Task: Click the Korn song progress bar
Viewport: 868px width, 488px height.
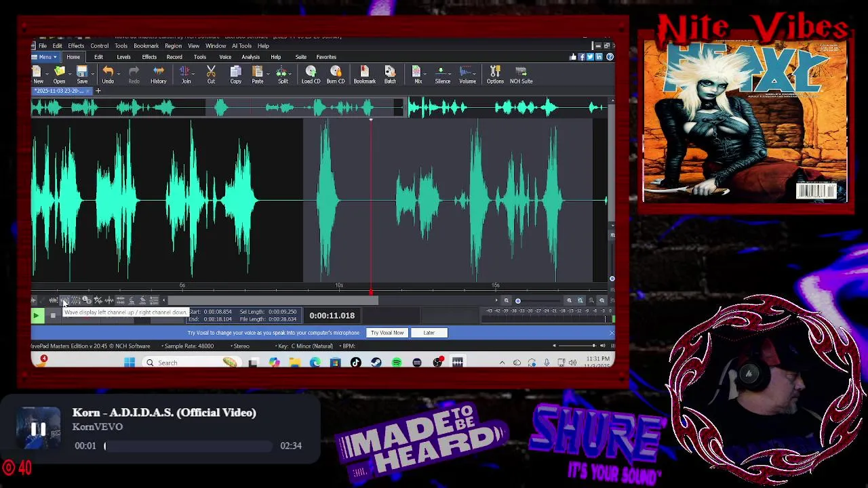Action: pos(188,446)
